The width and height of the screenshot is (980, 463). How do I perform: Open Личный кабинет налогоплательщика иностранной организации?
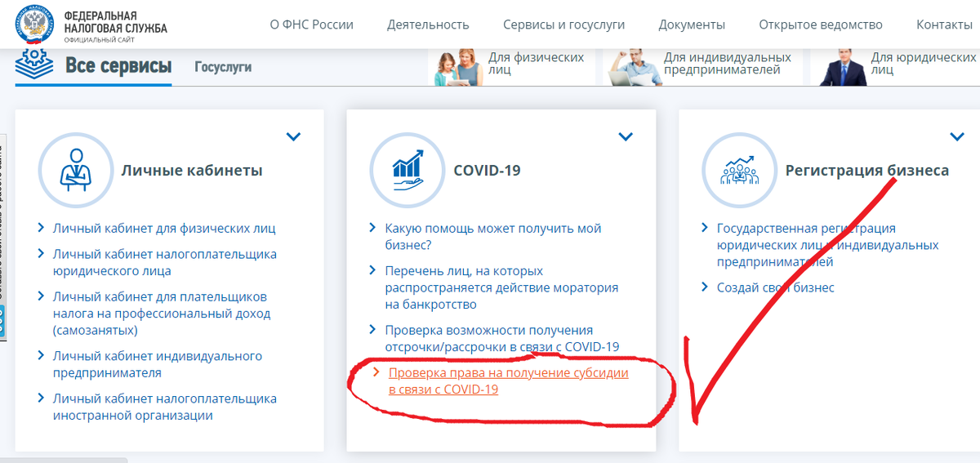165,407
